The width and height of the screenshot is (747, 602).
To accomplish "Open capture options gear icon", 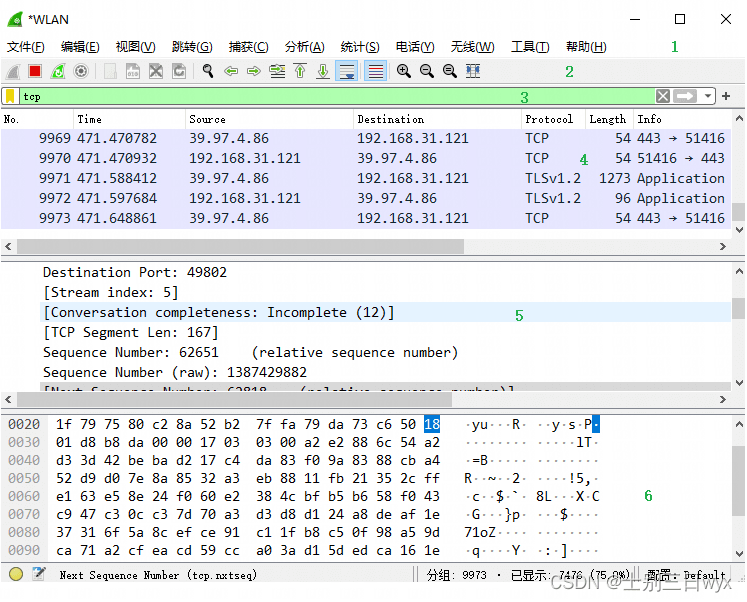I will coord(81,71).
